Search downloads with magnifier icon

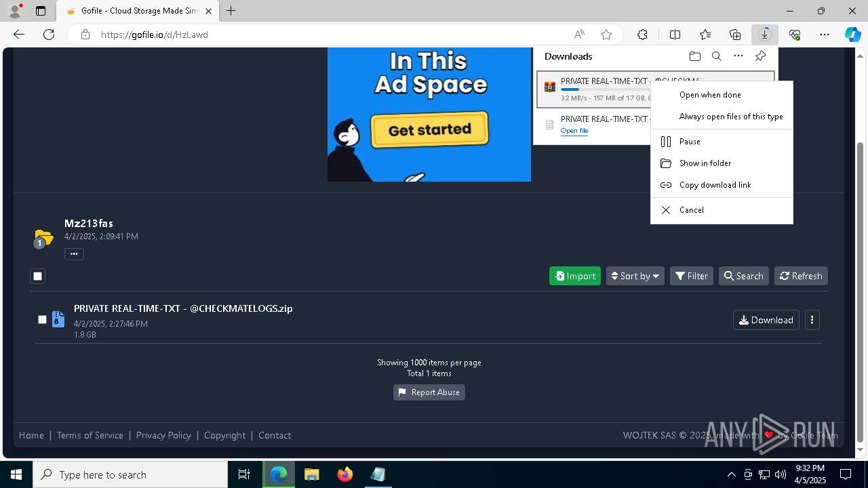pos(717,56)
